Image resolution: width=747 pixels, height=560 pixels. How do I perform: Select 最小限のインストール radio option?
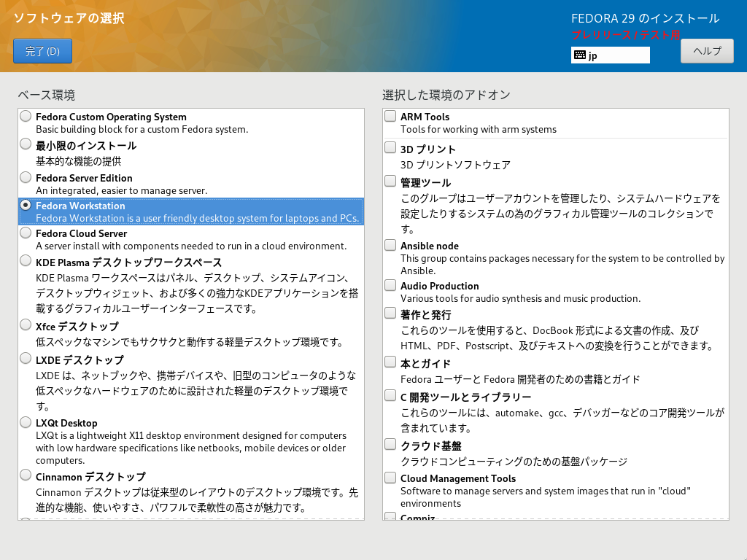click(26, 144)
